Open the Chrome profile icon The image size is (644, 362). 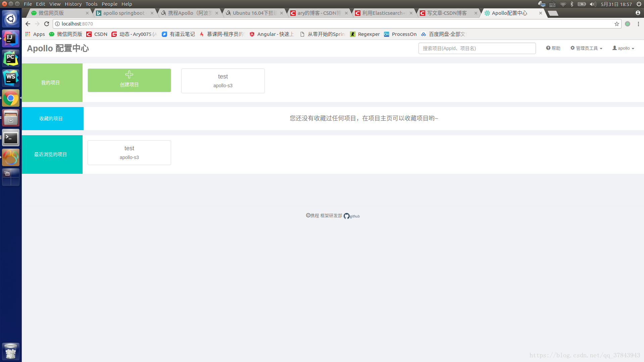(638, 13)
